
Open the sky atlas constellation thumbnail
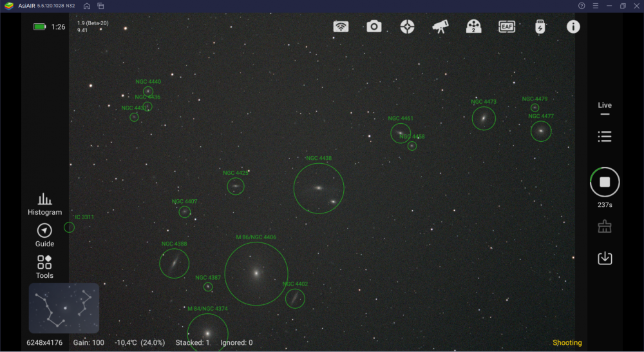click(x=64, y=308)
